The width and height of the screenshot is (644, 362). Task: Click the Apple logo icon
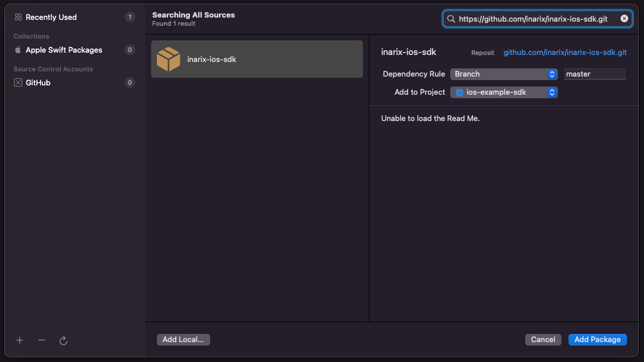coord(18,50)
